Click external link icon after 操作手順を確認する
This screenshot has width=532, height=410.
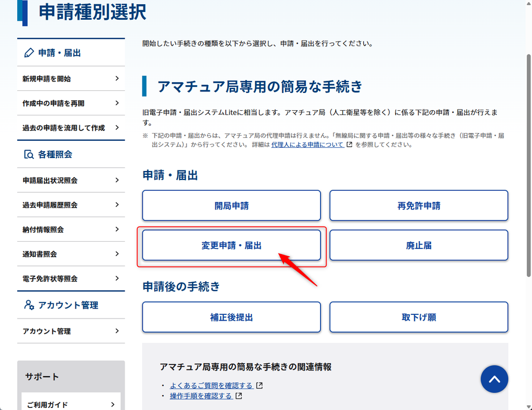238,396
